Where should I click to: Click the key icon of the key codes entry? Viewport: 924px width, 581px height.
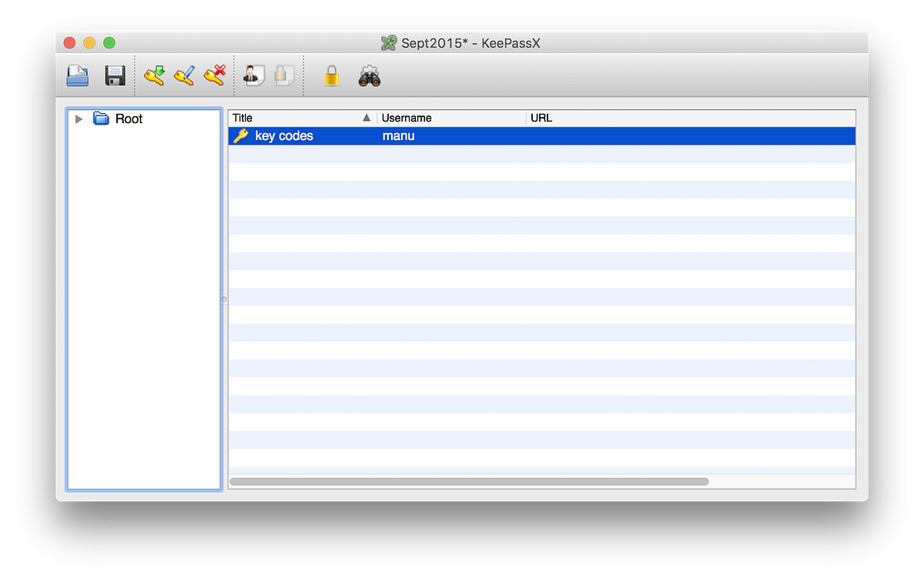[241, 136]
